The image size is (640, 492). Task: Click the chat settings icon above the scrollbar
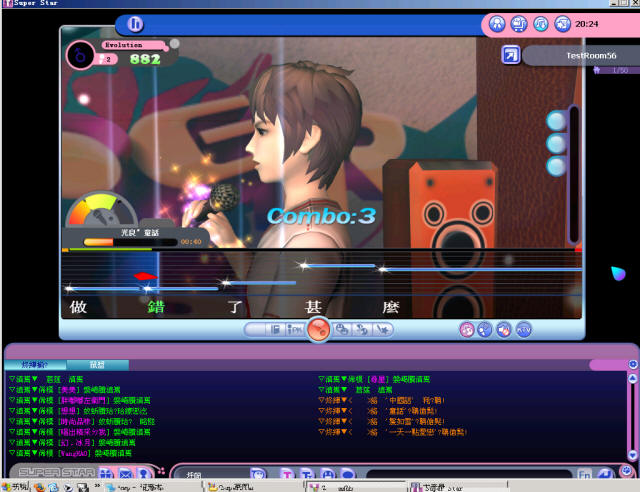tap(633, 364)
